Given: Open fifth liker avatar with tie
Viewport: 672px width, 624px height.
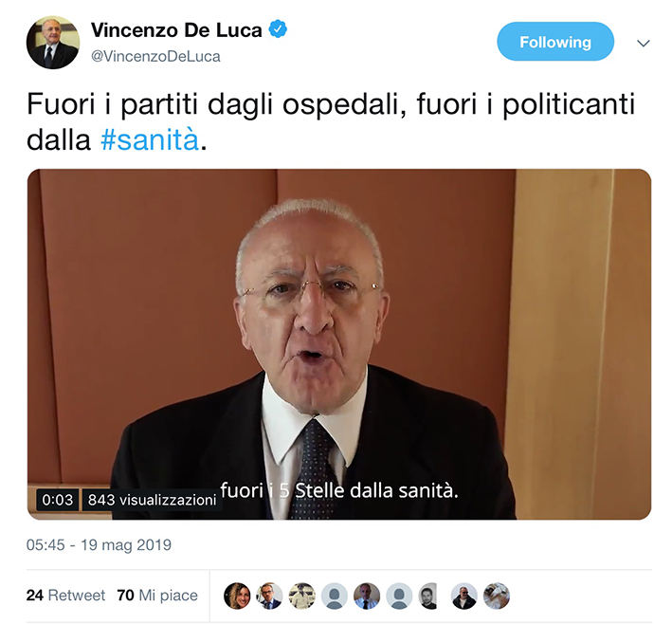Looking at the screenshot, I should click(x=367, y=596).
